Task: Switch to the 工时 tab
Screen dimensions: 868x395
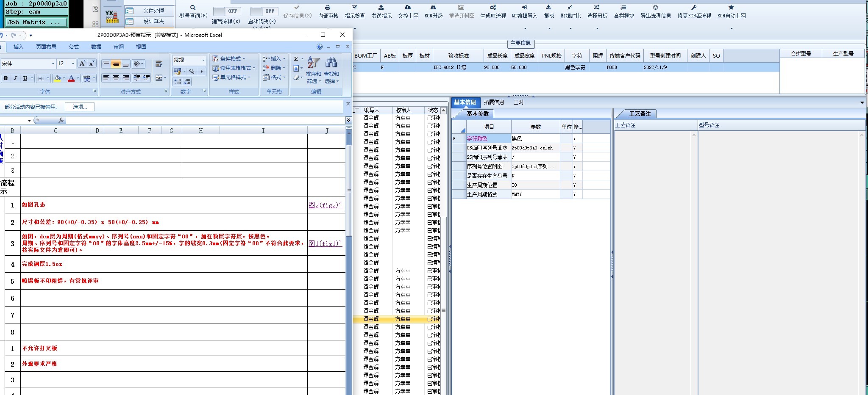Action: [518, 102]
